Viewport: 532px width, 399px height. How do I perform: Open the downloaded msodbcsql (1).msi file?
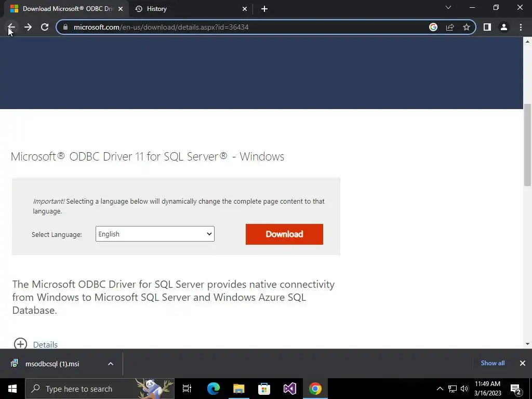pyautogui.click(x=52, y=364)
